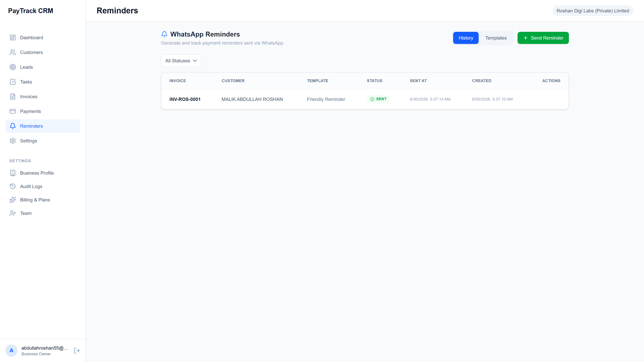Go to Customers in sidebar
Viewport: 644px width, 362px height.
pyautogui.click(x=43, y=52)
